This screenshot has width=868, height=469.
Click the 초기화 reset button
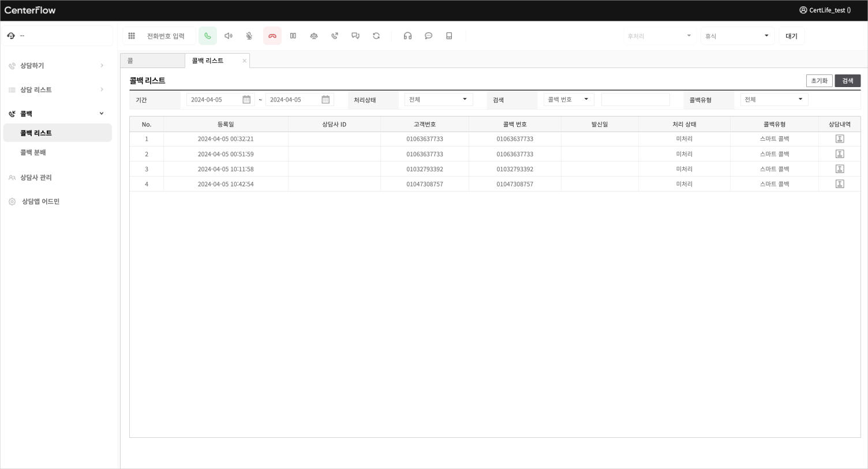pyautogui.click(x=819, y=81)
